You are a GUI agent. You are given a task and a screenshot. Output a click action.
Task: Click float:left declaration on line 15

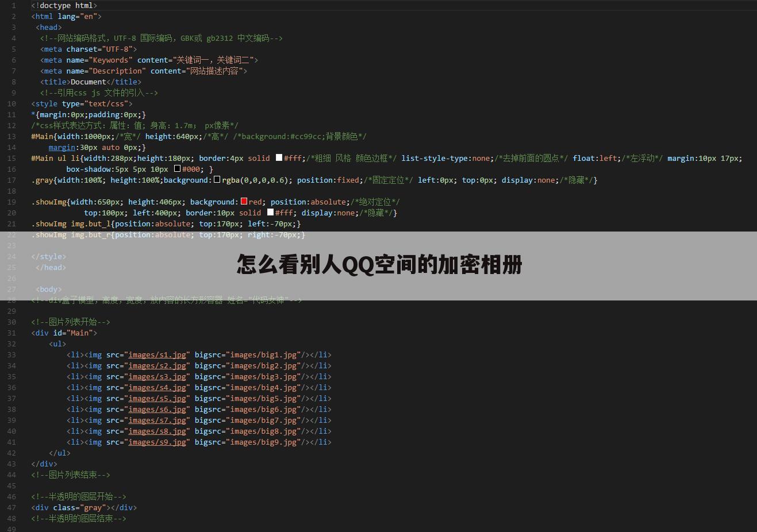(x=595, y=158)
